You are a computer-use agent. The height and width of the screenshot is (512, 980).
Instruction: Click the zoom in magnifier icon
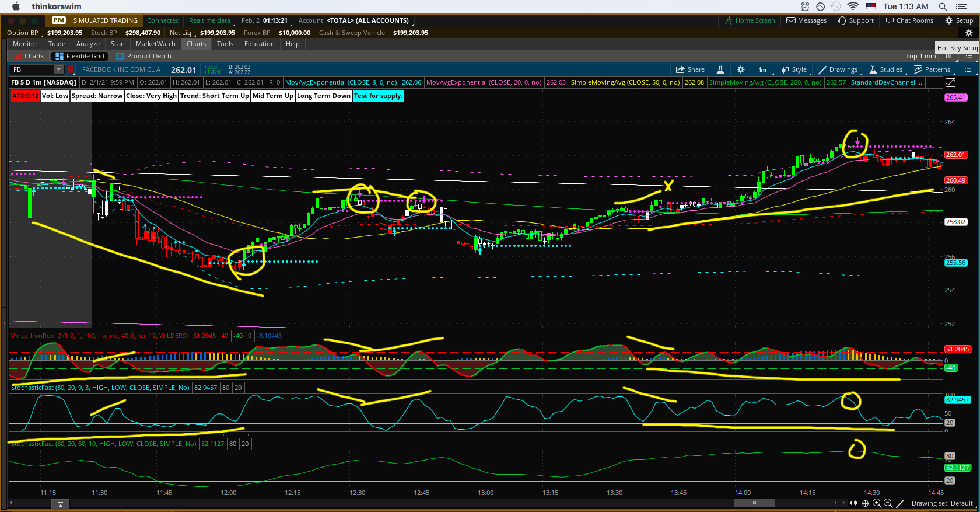877,503
